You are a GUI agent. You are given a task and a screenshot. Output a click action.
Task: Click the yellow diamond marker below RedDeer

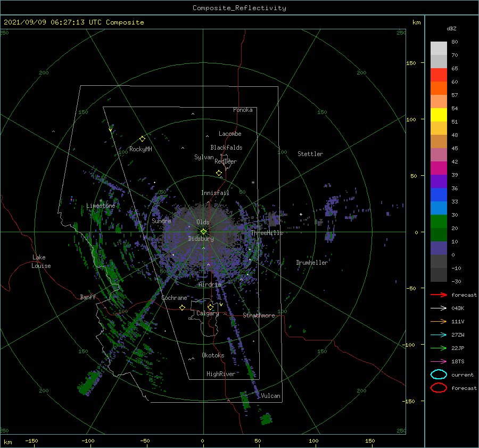(219, 173)
